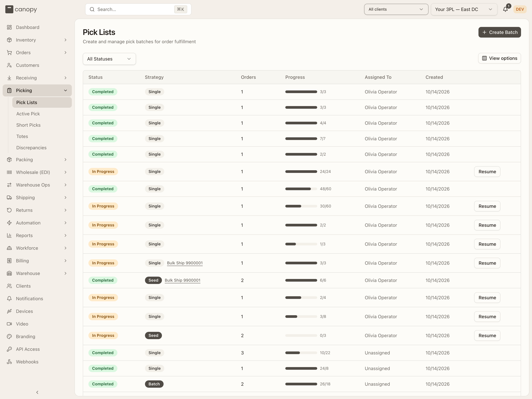This screenshot has width=532, height=399.
Task: Collapse the Picking section chevron
Action: tap(65, 90)
